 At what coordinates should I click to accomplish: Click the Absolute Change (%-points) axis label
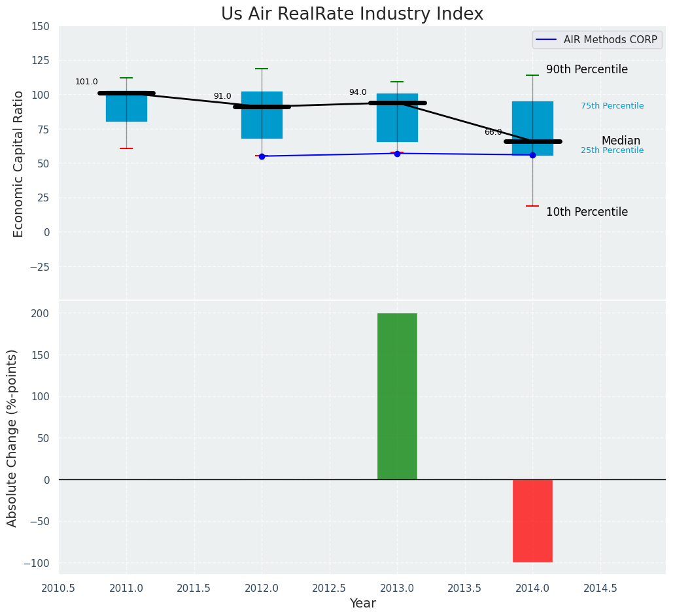[12, 437]
